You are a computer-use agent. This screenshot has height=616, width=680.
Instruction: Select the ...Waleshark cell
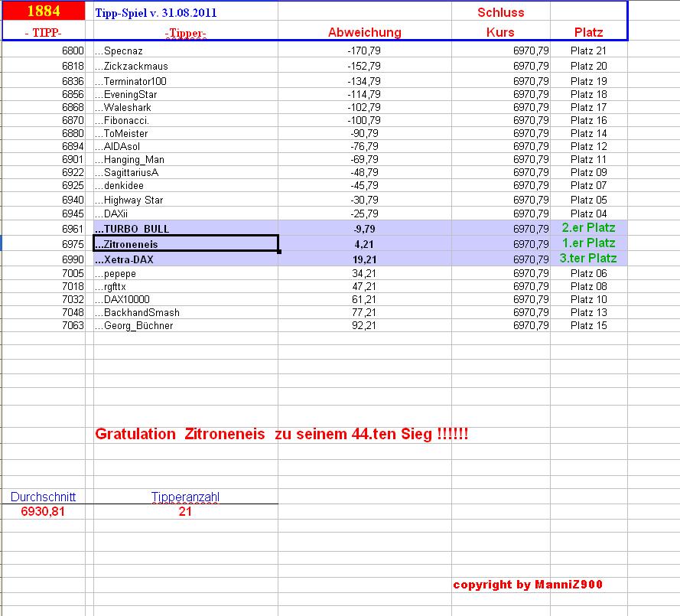[186, 107]
